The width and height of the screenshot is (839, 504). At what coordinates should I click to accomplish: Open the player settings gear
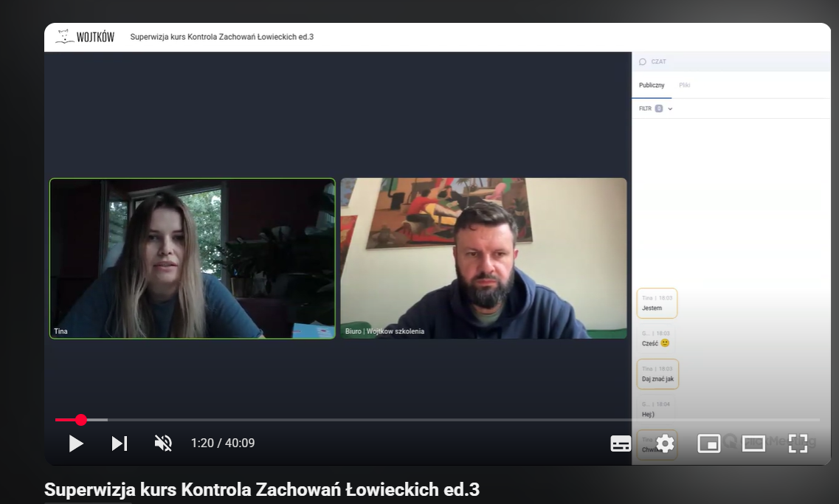[x=665, y=443]
